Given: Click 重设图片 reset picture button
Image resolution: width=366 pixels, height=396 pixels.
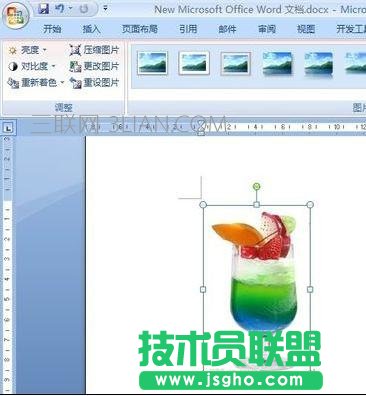Looking at the screenshot, I should click(94, 82).
